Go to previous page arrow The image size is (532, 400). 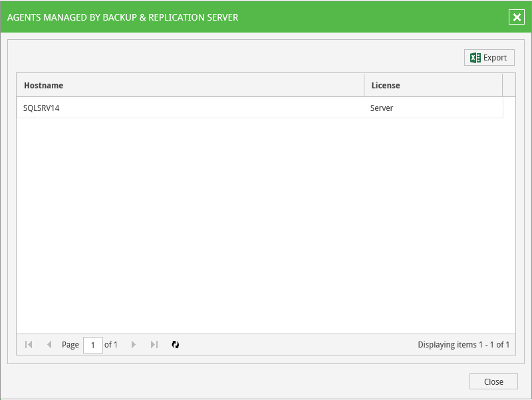49,345
